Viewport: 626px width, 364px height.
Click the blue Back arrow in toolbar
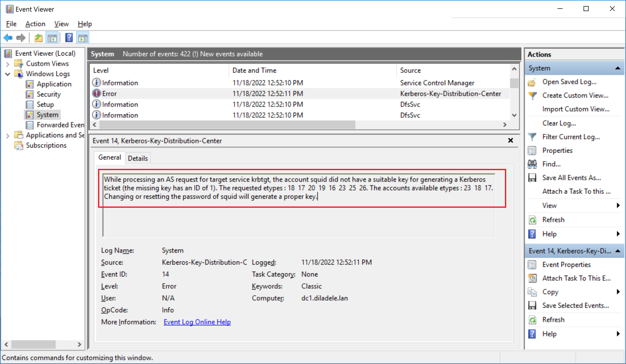8,38
